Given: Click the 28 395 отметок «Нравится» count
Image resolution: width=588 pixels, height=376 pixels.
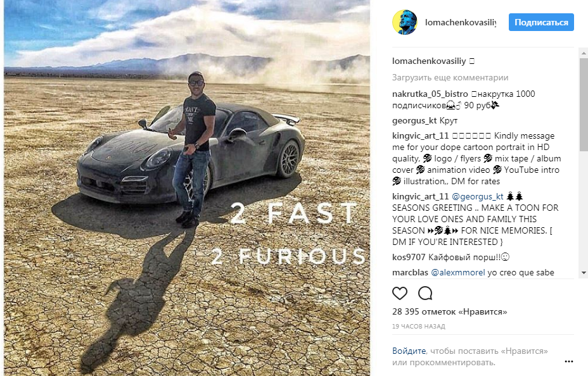Looking at the screenshot, I should click(450, 311).
